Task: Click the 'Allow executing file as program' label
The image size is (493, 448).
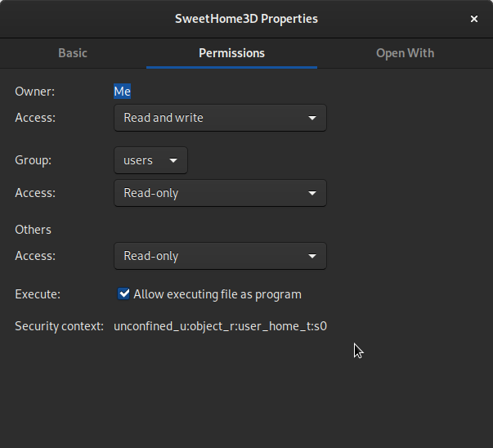Action: [x=217, y=294]
